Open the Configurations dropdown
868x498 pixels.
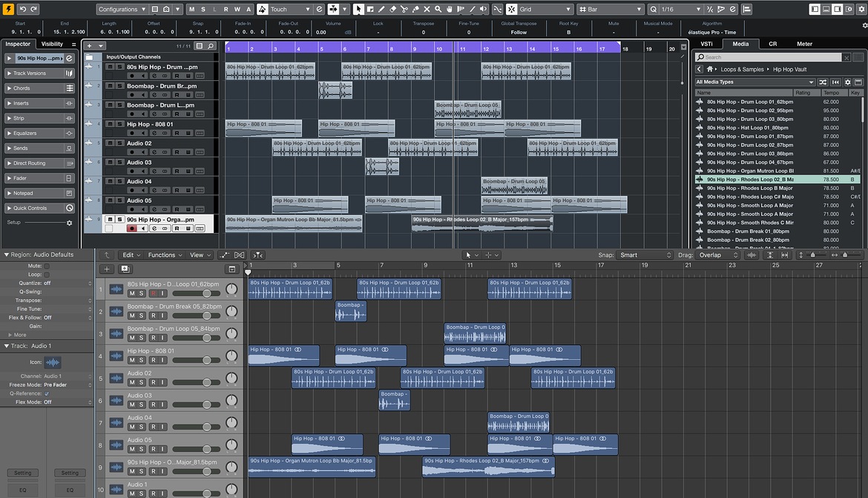[x=122, y=10]
